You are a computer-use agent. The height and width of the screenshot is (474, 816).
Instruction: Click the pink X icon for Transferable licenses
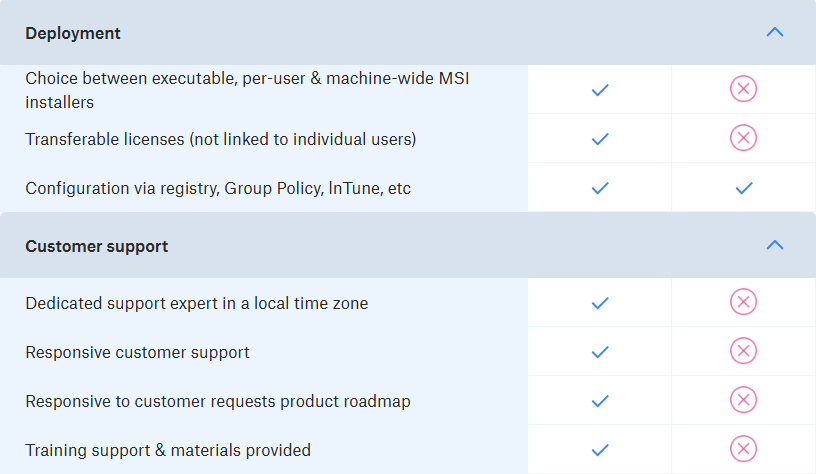[743, 138]
